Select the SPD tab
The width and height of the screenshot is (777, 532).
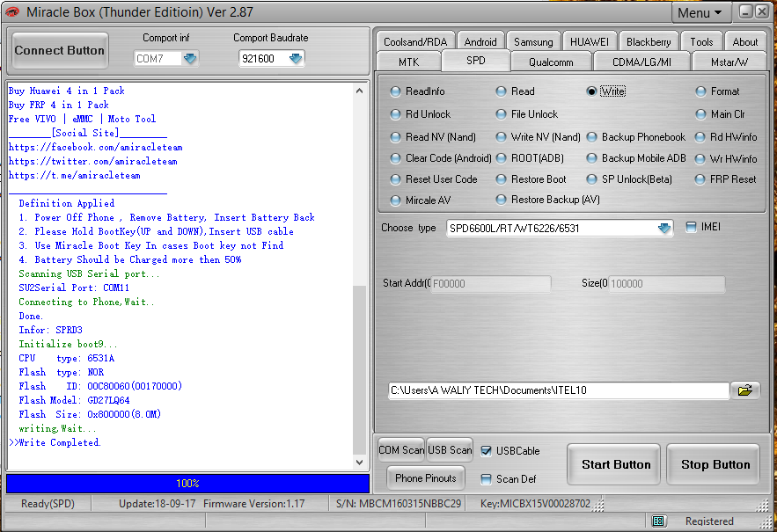(x=476, y=61)
